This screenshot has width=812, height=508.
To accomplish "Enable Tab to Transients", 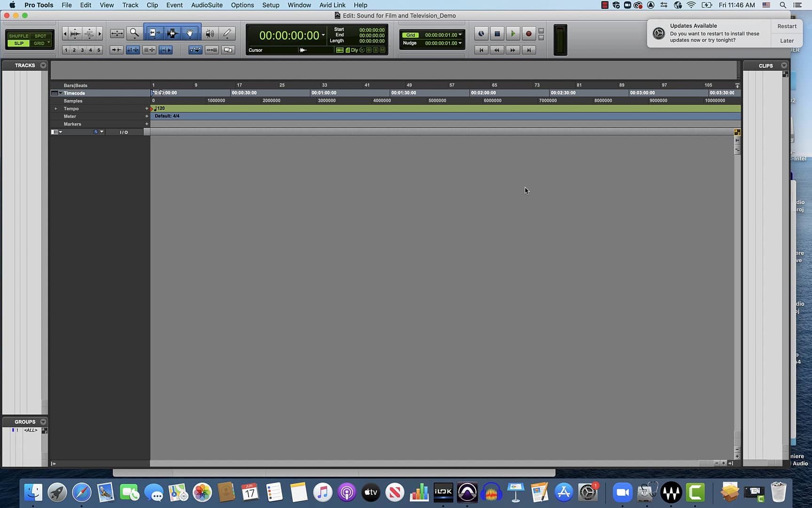I will click(116, 49).
